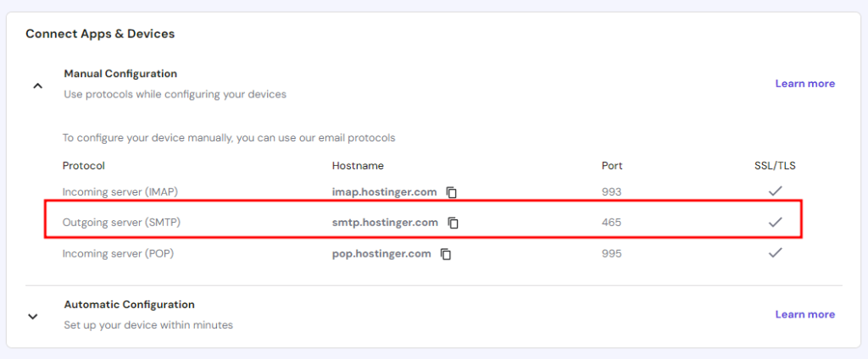Click the Manual Configuration heading
868x359 pixels.
(x=120, y=74)
